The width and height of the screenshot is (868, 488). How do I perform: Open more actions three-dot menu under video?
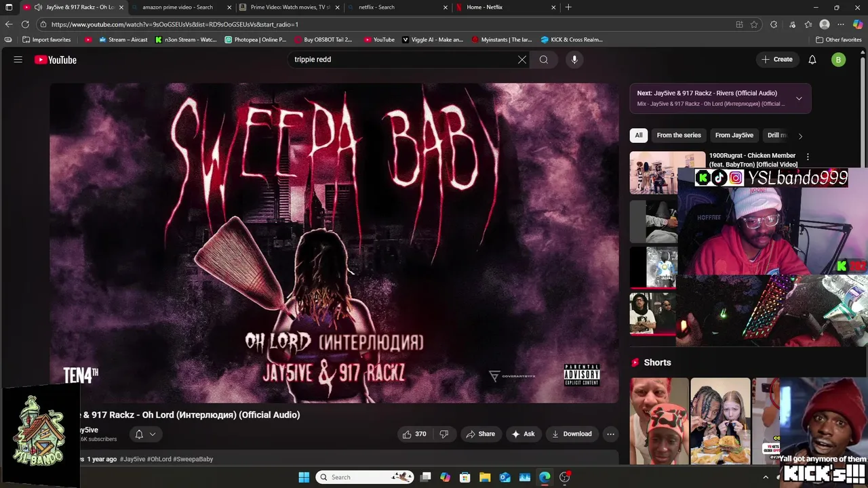tap(610, 434)
